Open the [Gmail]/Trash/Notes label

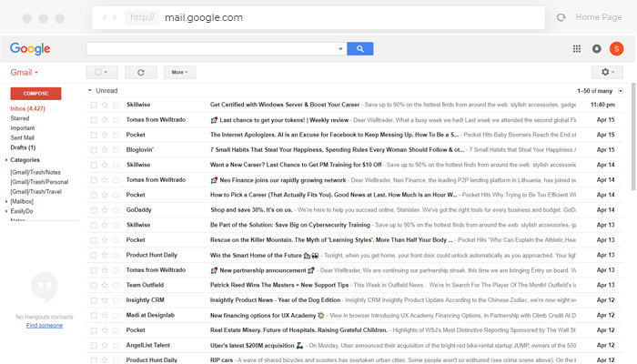coord(35,172)
